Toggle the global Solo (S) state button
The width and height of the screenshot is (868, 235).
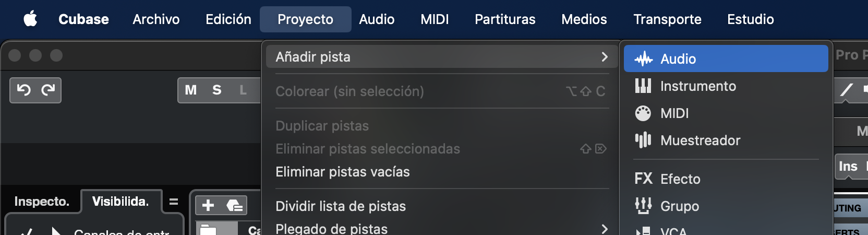point(217,90)
